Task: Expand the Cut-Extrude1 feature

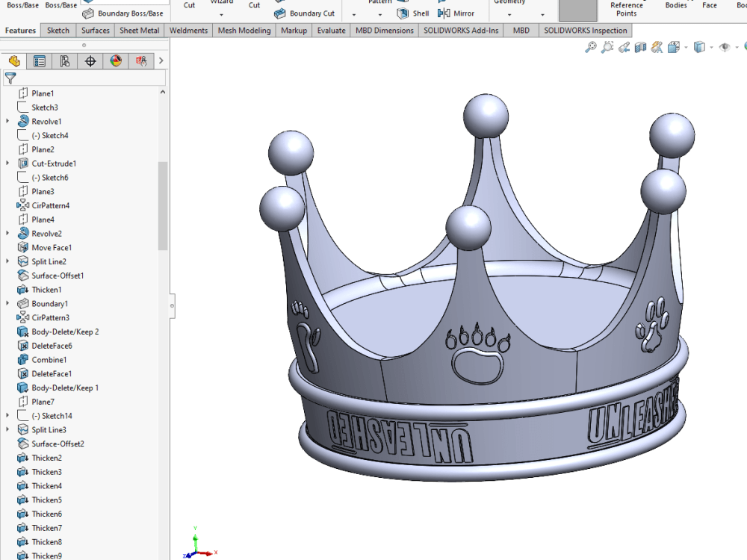Action: [7, 164]
